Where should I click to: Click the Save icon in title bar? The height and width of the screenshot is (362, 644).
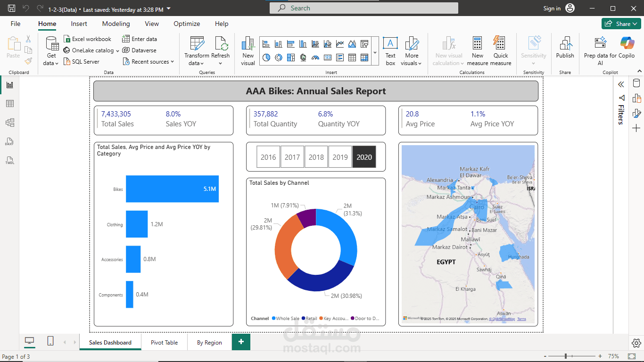coord(11,8)
